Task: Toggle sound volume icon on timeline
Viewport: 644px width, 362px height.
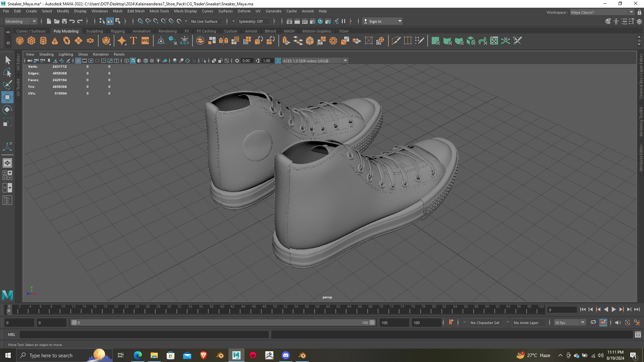Action: 618,322
